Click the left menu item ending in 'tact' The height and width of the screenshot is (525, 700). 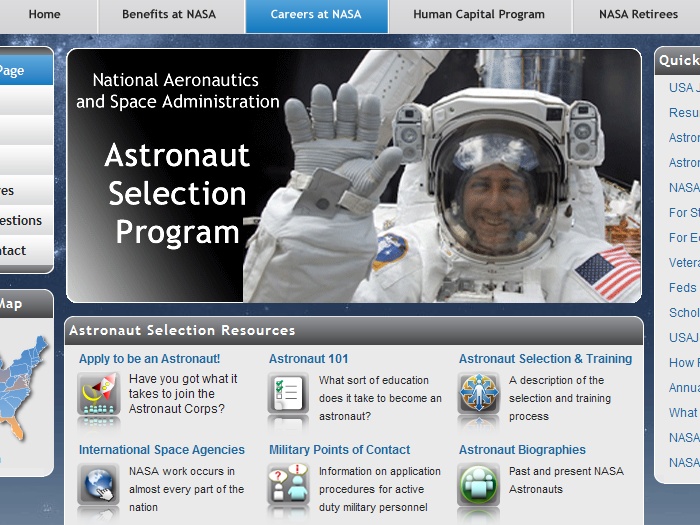(26, 250)
